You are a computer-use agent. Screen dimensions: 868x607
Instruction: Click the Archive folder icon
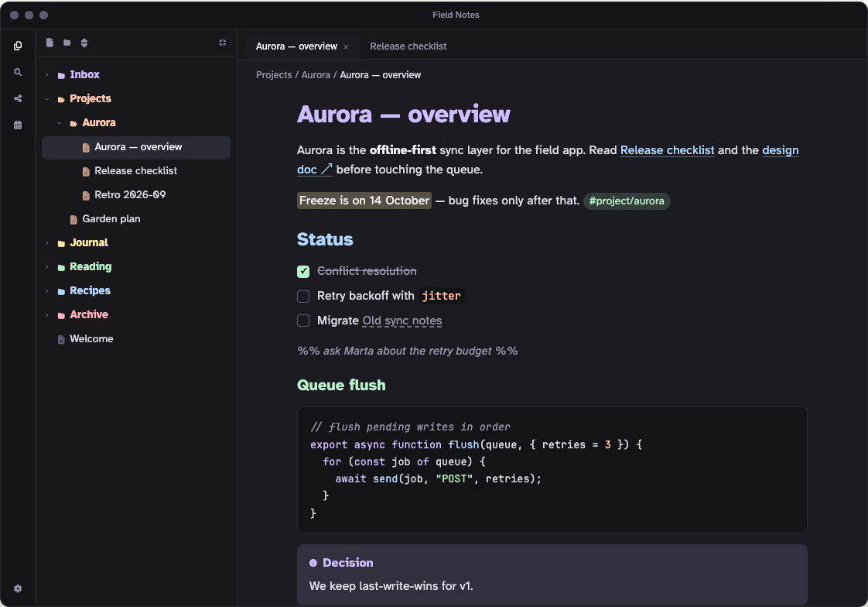pos(61,315)
